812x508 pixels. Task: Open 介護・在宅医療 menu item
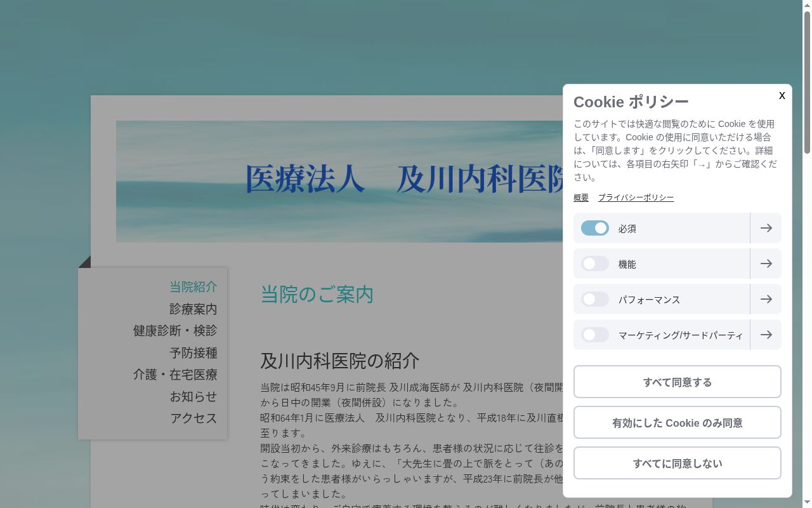(175, 375)
